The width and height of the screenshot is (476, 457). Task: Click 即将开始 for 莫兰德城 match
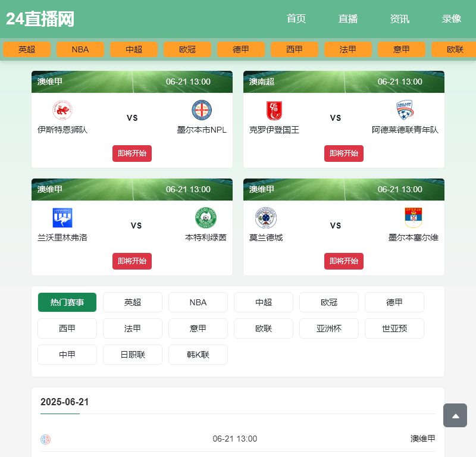pyautogui.click(x=344, y=261)
